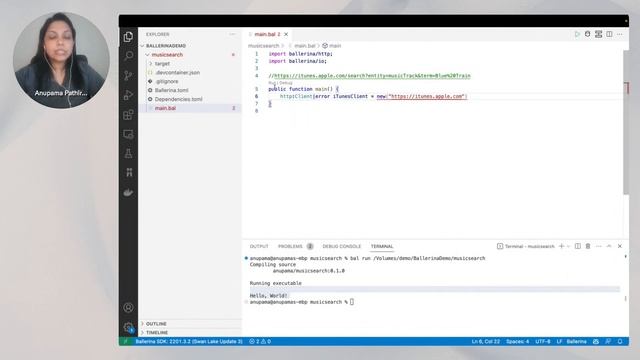
Task: Open the iTunes search URL in comment
Action: pos(372,76)
